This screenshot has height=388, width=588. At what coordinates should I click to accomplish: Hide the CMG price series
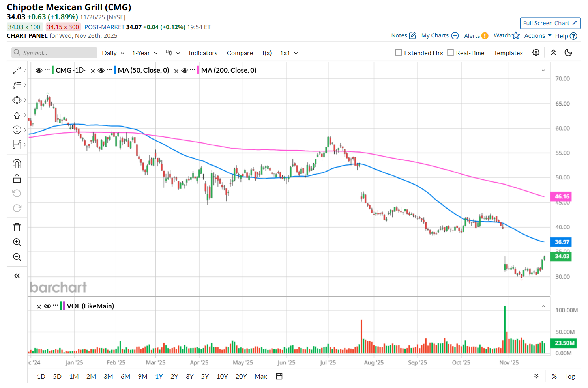click(x=39, y=70)
